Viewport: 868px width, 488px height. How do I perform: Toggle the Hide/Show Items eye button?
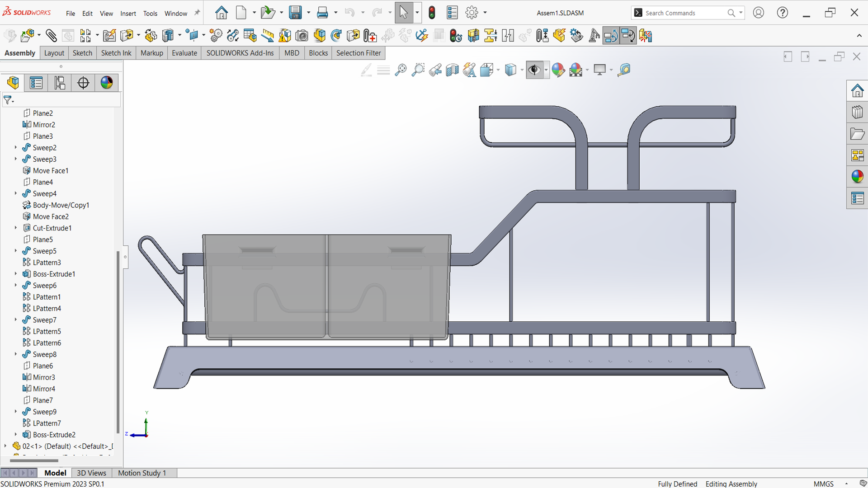pos(534,70)
